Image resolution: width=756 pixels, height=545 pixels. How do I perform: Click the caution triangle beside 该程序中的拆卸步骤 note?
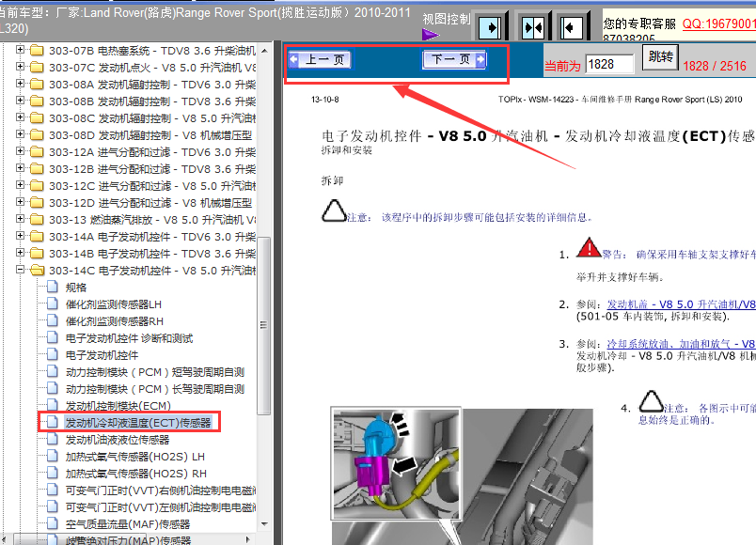[x=334, y=210]
